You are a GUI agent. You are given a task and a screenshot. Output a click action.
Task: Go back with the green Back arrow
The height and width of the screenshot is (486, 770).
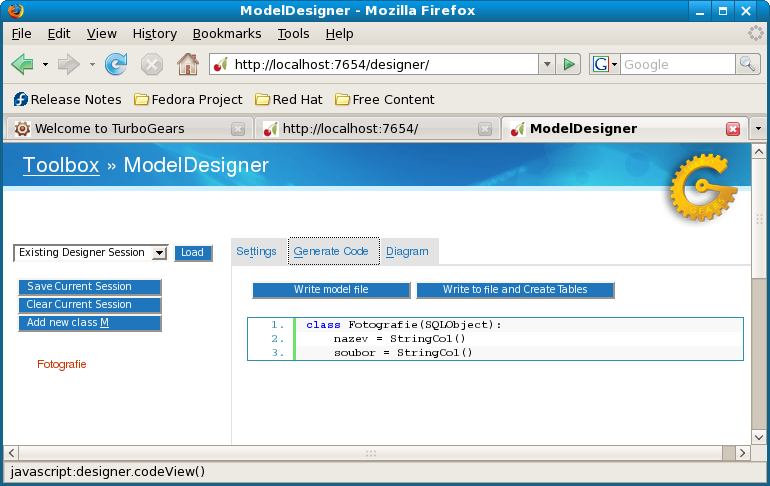click(x=22, y=64)
